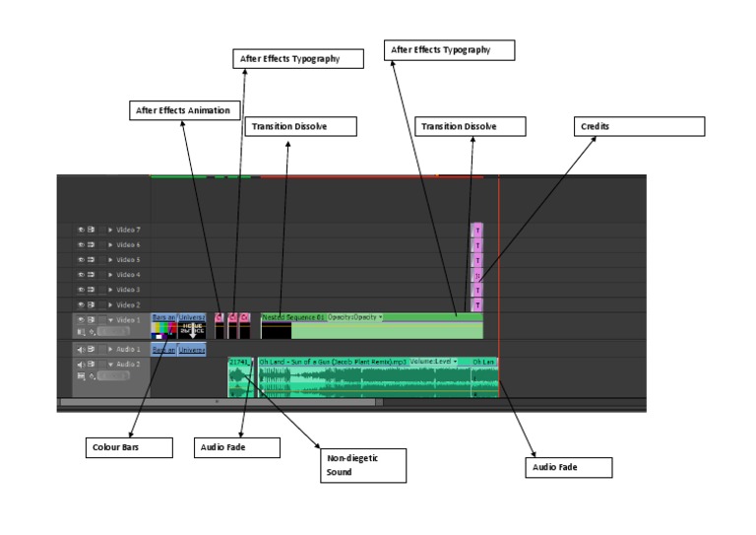Viewport: 756px width, 535px height.
Task: Hide the Video 6 track output eye
Action: pos(81,245)
